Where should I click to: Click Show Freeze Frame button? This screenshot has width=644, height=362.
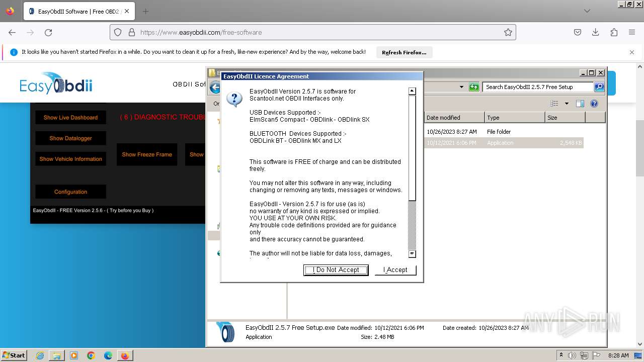click(147, 154)
